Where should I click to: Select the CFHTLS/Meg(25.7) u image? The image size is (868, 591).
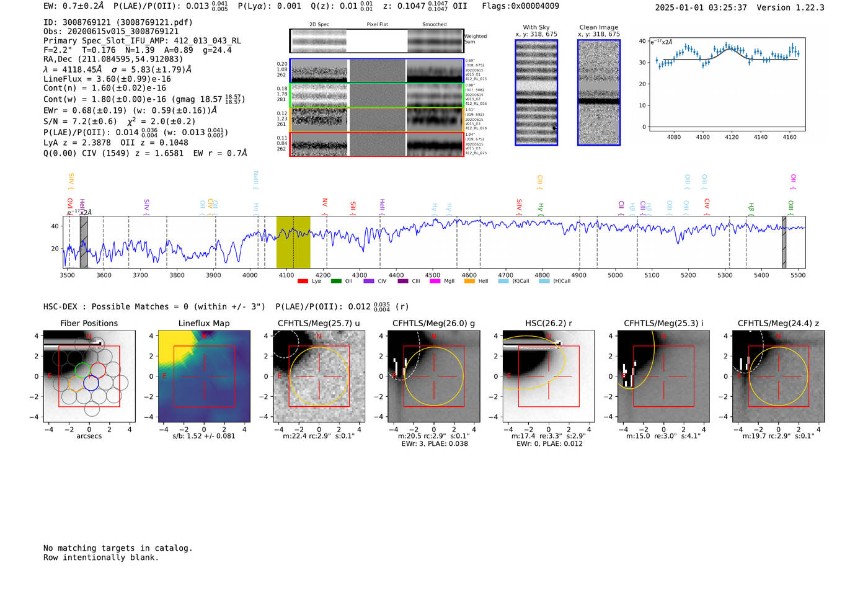tap(319, 376)
